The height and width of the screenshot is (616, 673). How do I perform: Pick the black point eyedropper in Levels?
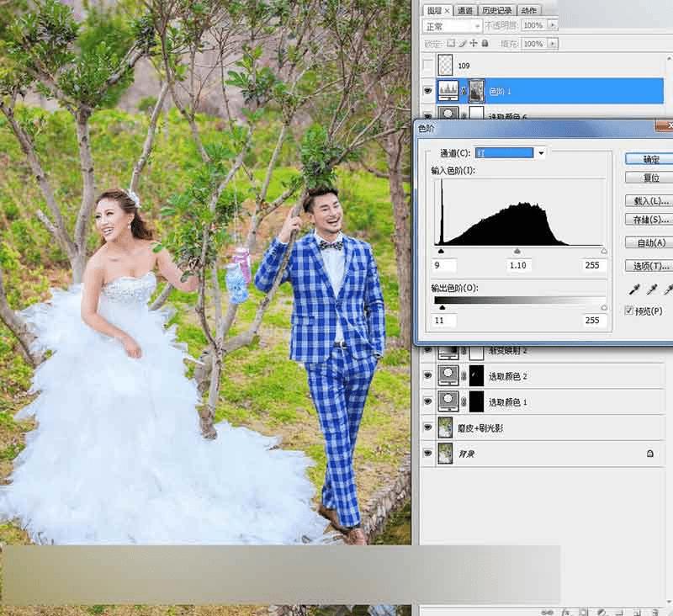click(x=634, y=290)
